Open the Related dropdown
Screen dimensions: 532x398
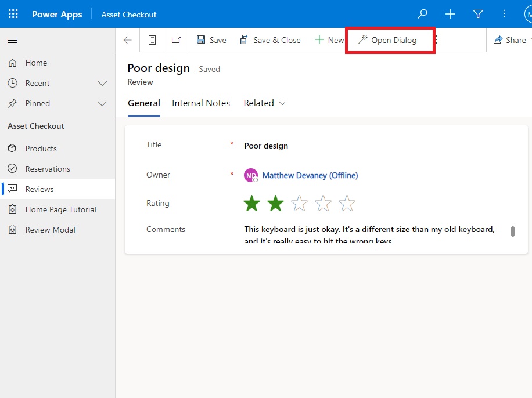click(x=265, y=103)
